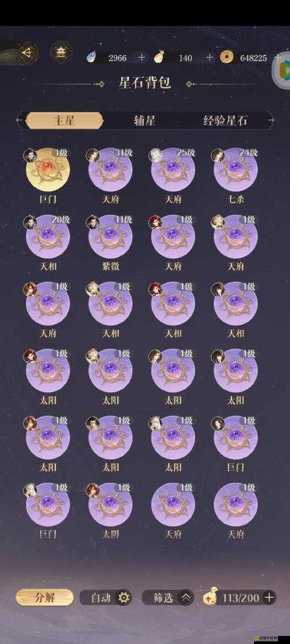
Task: Select the level 31 天府 star stone
Action: pos(110,170)
